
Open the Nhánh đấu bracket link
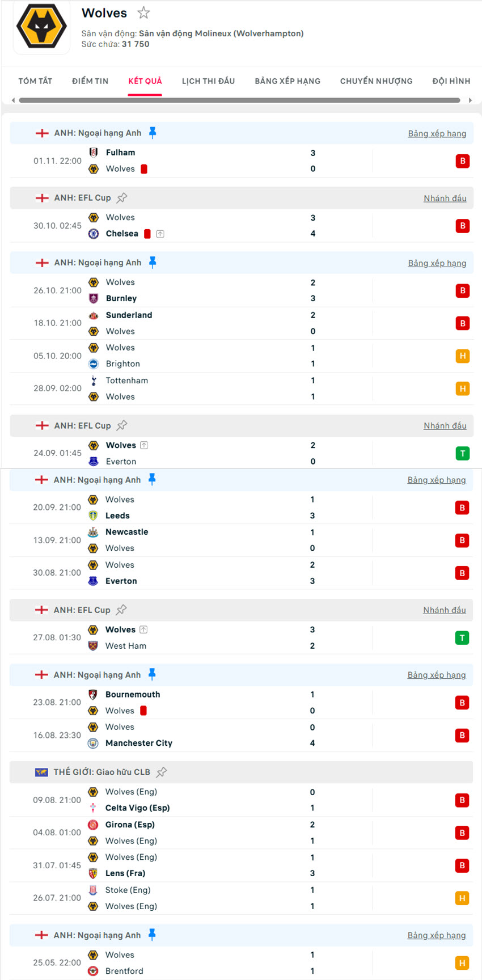click(445, 197)
